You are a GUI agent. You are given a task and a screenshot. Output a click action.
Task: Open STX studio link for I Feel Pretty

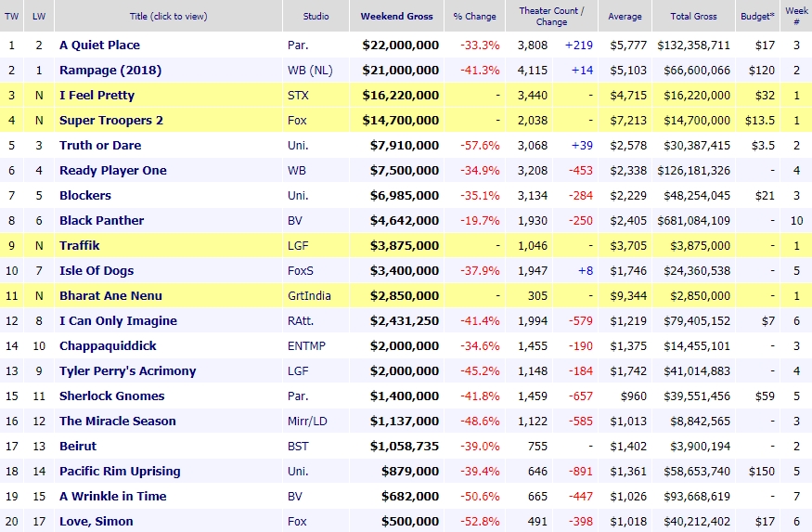pos(298,96)
